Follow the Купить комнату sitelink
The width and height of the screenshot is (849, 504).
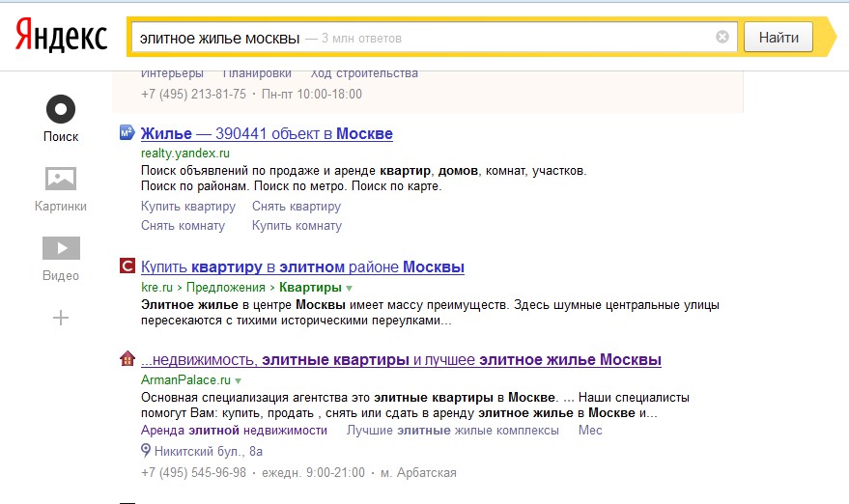coord(297,226)
